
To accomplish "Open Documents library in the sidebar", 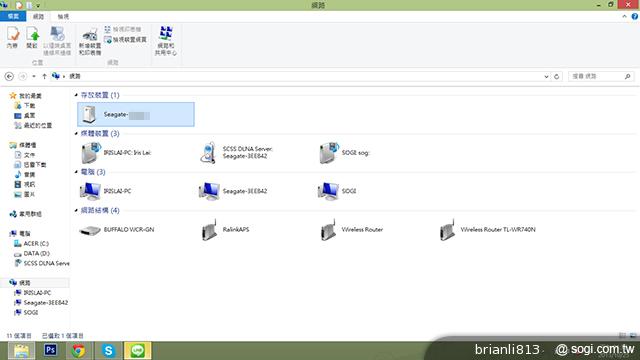I will click(x=24, y=155).
